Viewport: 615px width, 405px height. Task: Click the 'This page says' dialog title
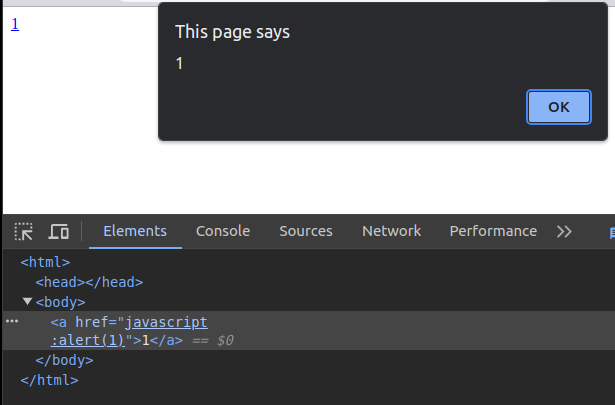pyautogui.click(x=232, y=32)
